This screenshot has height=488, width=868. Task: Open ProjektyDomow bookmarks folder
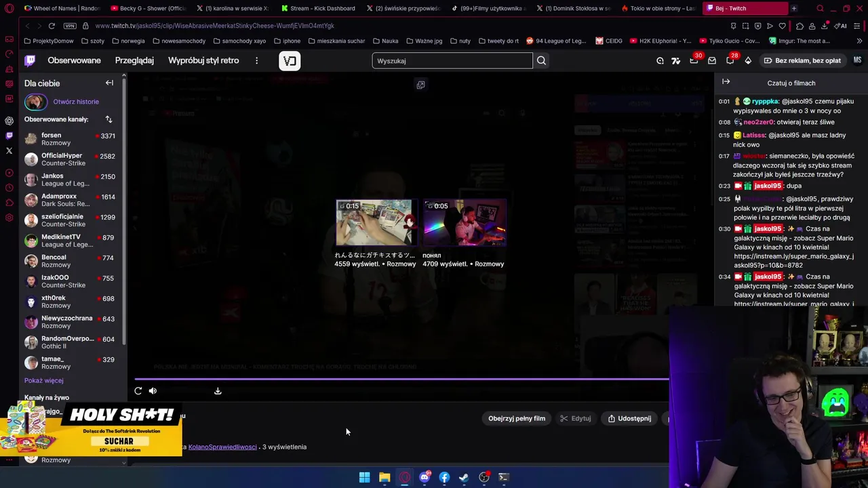coord(48,41)
